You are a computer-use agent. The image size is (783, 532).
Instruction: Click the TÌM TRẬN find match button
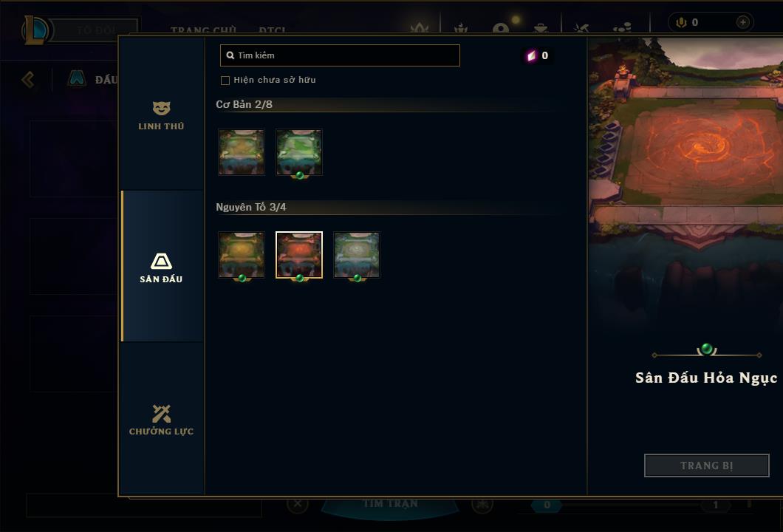390,503
